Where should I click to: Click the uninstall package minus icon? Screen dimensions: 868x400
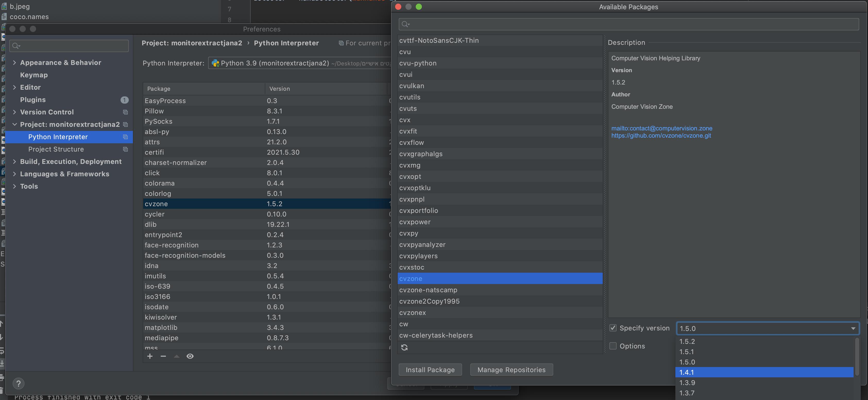(x=163, y=356)
